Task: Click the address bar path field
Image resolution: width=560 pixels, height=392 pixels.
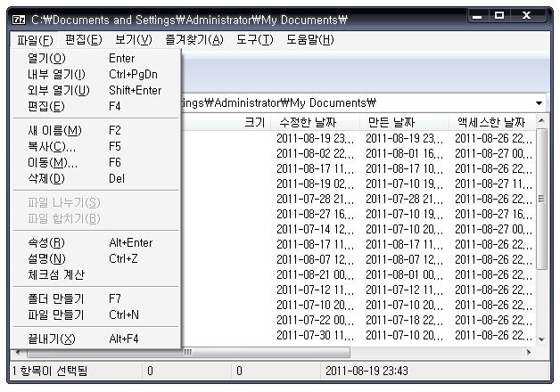Action: (358, 103)
